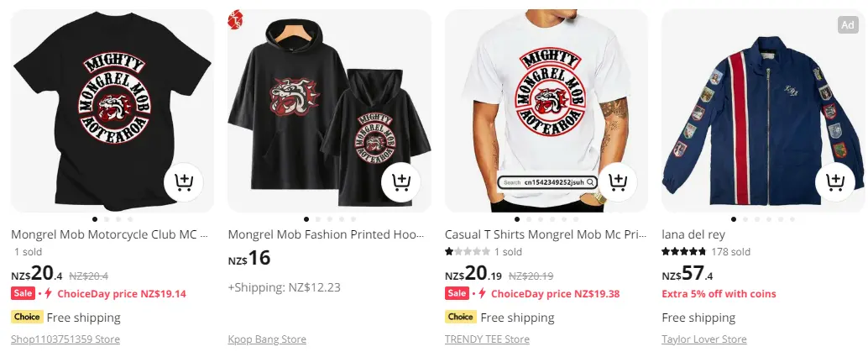
Task: Click the star rating of lana del rey
Action: coord(685,251)
